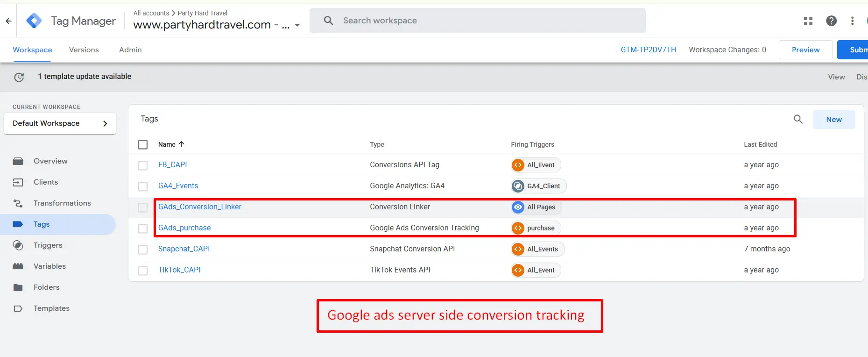Open the help question mark icon

tap(831, 21)
